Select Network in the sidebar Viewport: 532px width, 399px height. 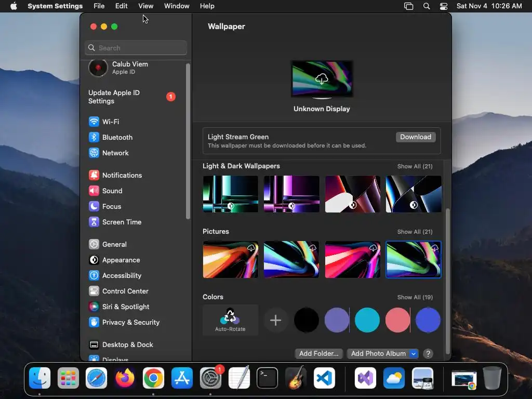[x=109, y=153]
